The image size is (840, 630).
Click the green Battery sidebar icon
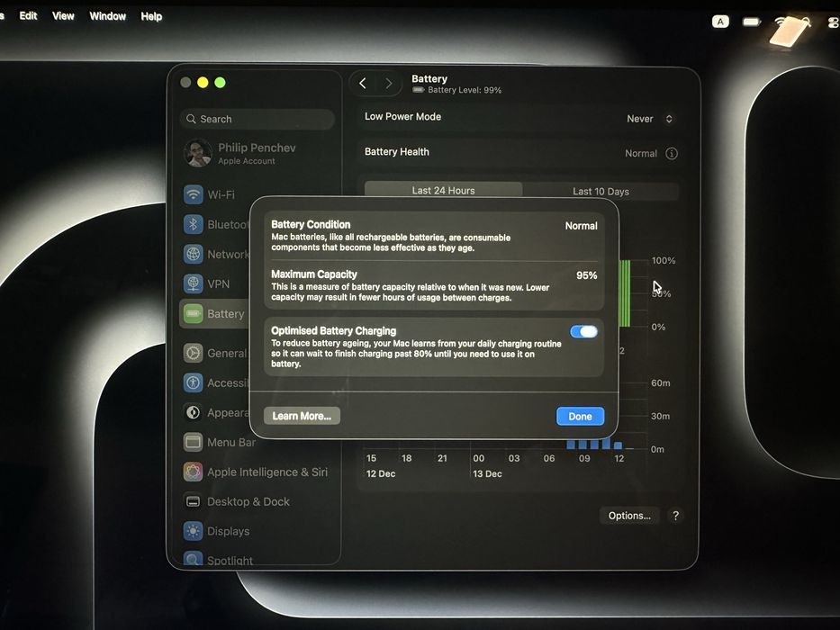coord(193,313)
